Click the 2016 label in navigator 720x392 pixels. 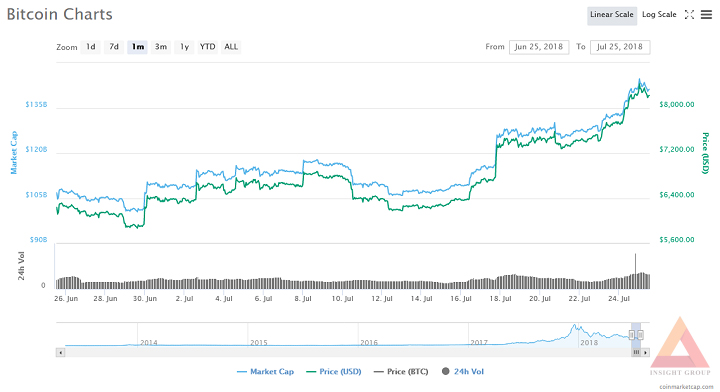tap(369, 342)
